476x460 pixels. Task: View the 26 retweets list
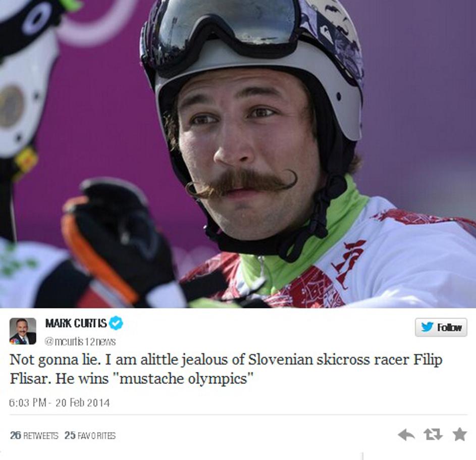pos(34,435)
